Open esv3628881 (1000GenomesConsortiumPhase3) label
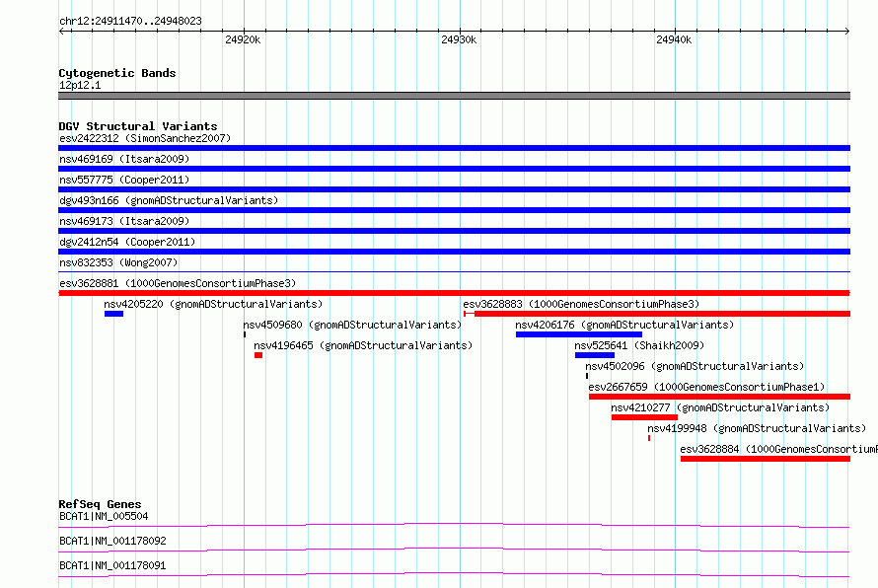This screenshot has height=588, width=878. coord(178,283)
